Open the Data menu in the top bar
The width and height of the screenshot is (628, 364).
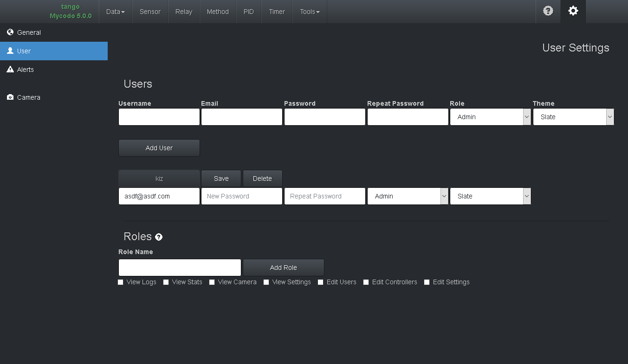(115, 12)
